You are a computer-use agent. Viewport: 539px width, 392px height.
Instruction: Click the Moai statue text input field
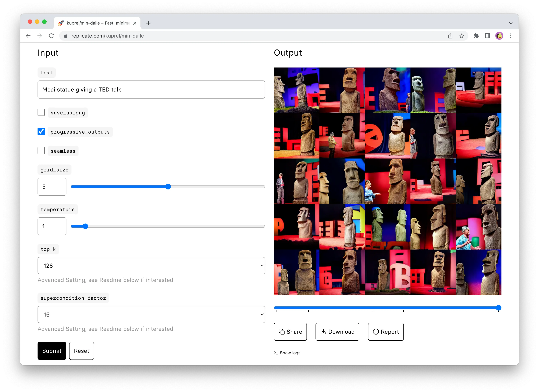[x=151, y=89]
